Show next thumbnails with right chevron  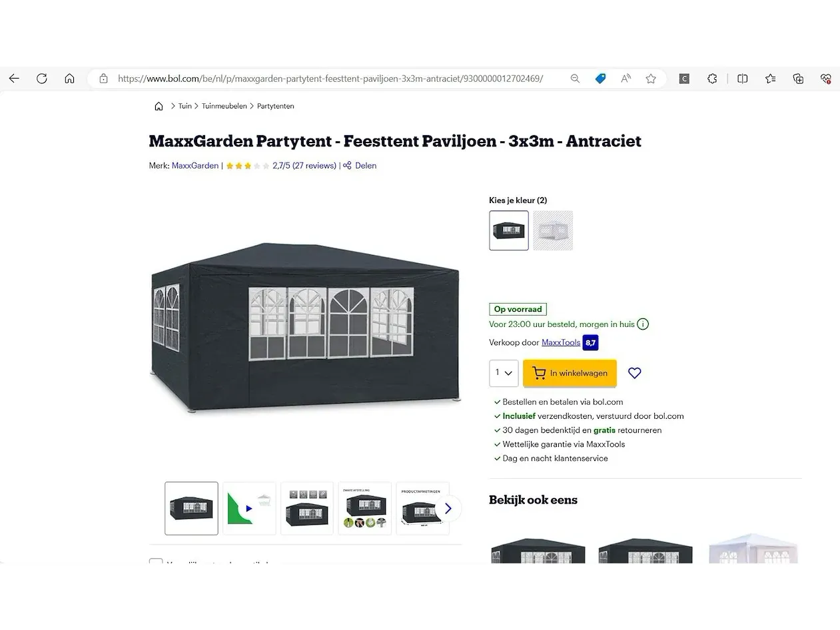tap(448, 509)
